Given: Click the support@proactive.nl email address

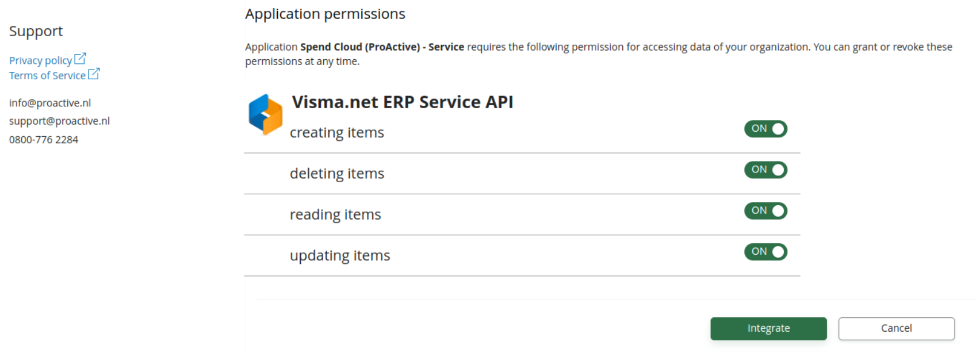Looking at the screenshot, I should coord(59,121).
